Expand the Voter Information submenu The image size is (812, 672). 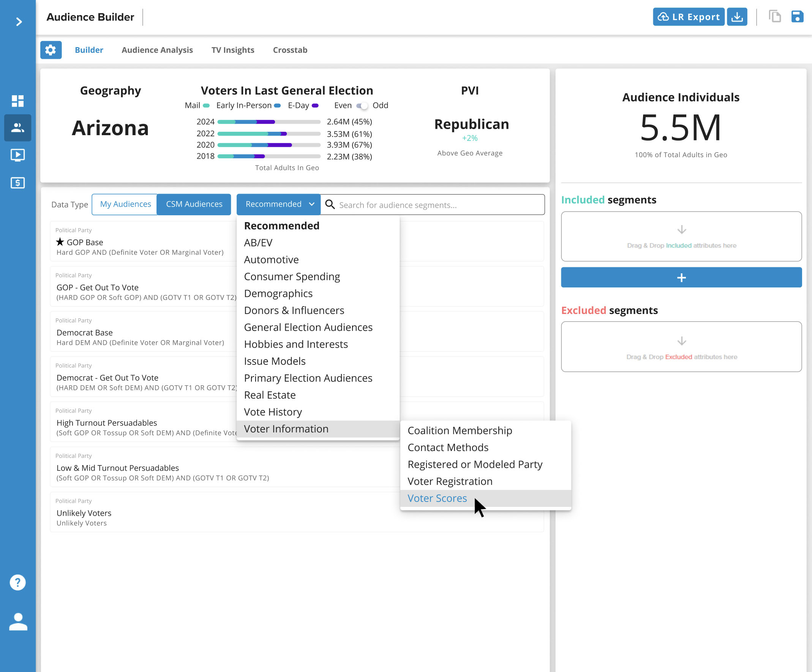[286, 429]
